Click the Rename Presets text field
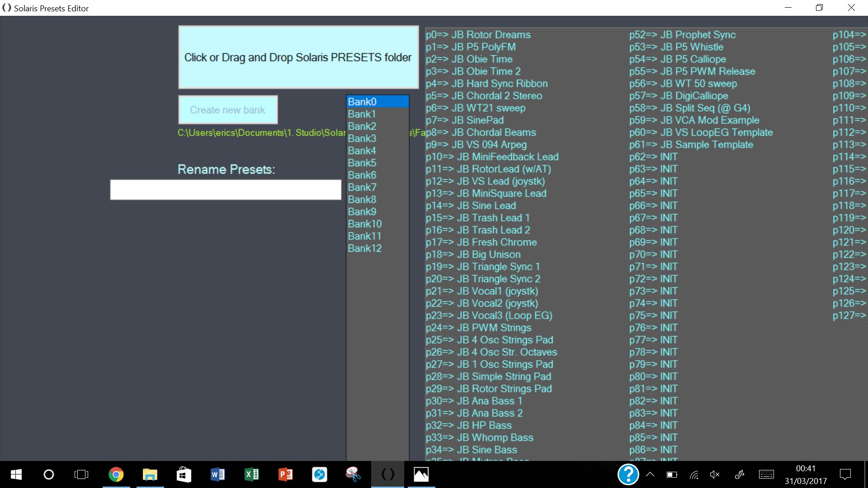This screenshot has height=488, width=868. click(x=226, y=190)
